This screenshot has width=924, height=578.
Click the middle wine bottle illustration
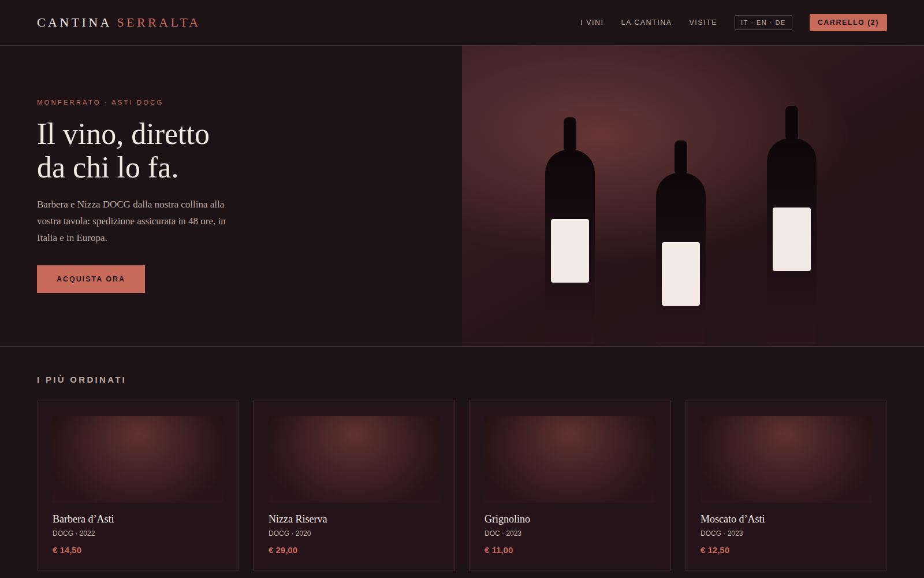pyautogui.click(x=681, y=243)
